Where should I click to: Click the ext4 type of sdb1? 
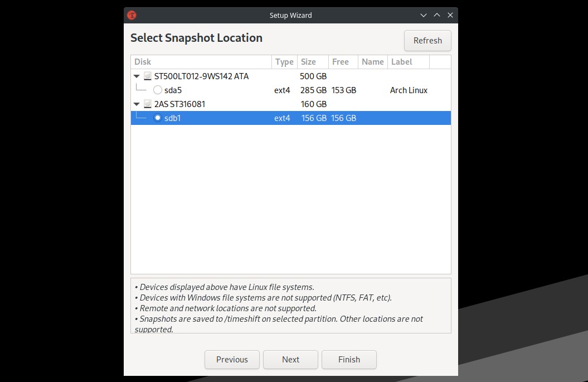point(282,118)
